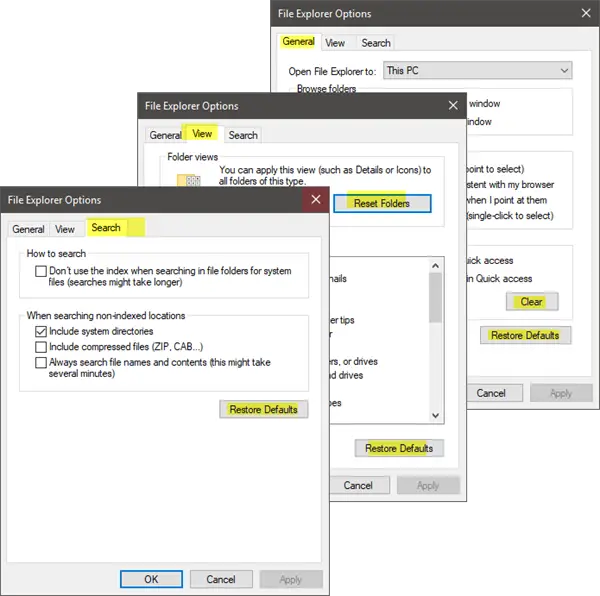Viewport: 600px width, 596px height.
Task: Click advanced settings scrollbar up arrow
Action: click(435, 265)
